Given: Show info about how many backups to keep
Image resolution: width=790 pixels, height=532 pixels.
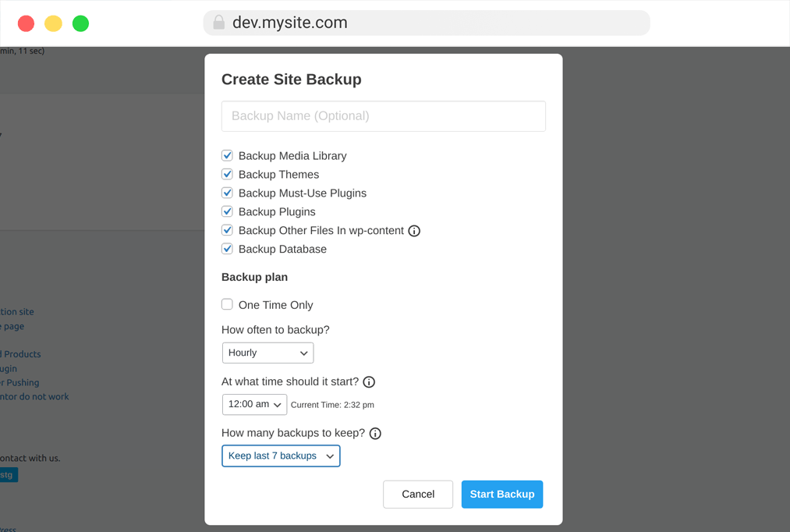Looking at the screenshot, I should pyautogui.click(x=375, y=433).
